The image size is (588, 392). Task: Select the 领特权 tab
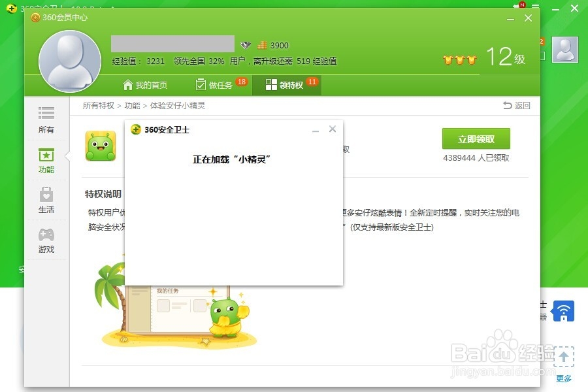[287, 85]
